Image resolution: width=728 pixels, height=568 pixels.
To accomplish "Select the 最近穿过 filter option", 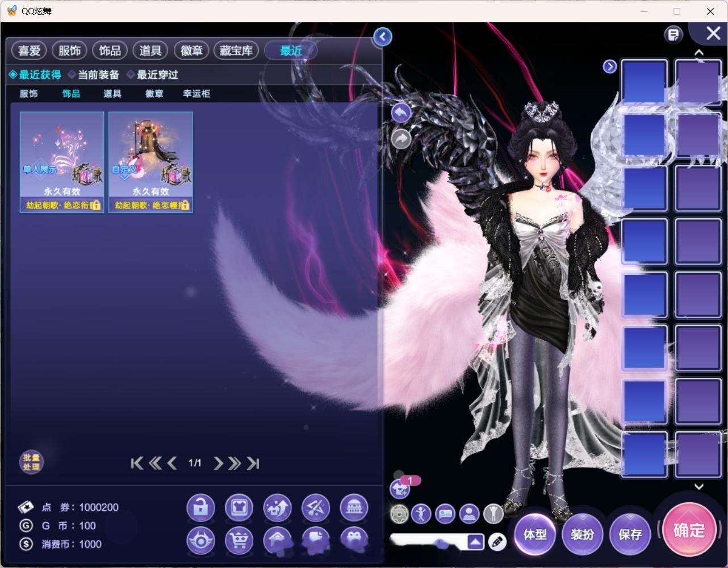I will (x=153, y=74).
